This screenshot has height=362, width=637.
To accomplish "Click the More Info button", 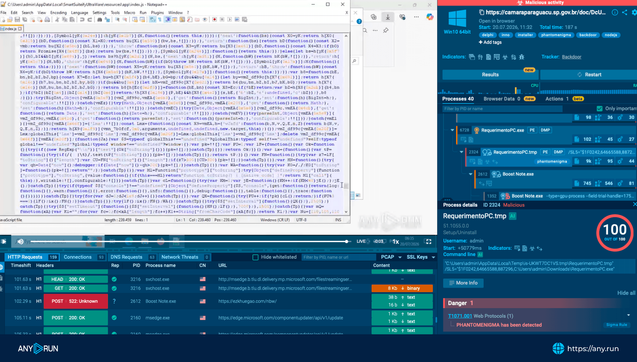I will [463, 283].
